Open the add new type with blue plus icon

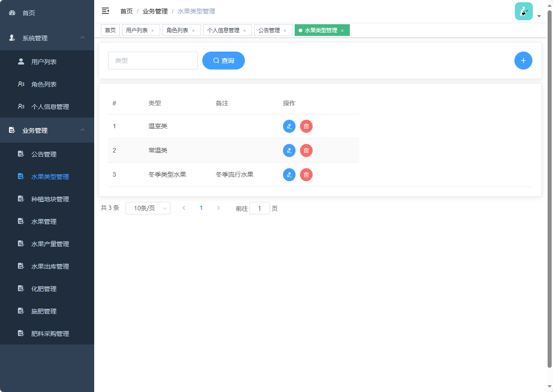pyautogui.click(x=523, y=61)
